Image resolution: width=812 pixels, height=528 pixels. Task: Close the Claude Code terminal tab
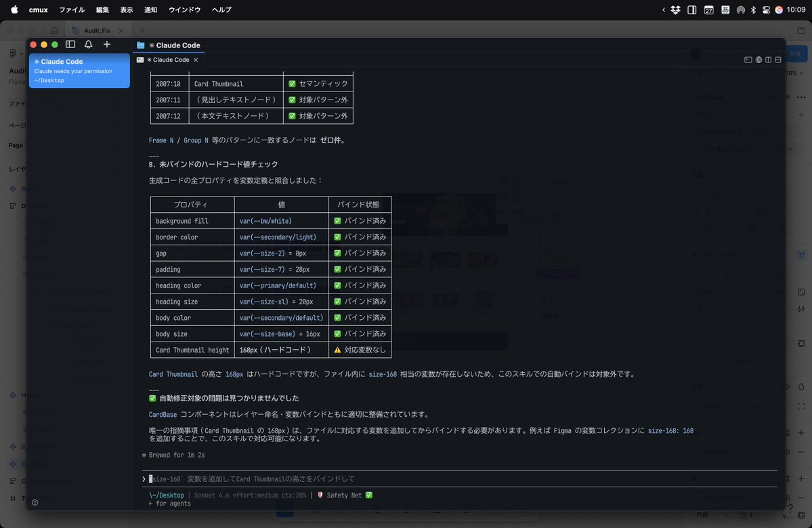(x=196, y=60)
